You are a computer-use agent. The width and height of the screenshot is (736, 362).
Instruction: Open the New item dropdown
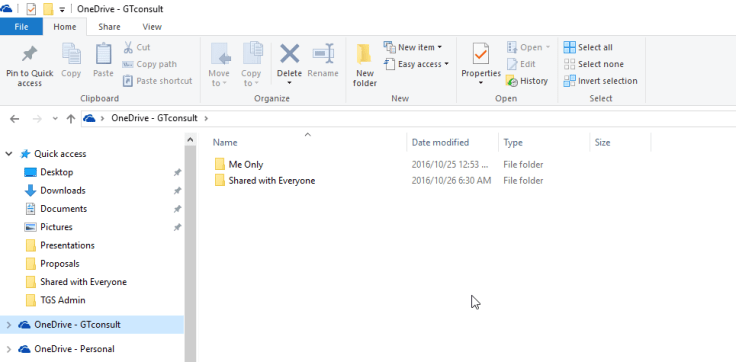pos(413,47)
